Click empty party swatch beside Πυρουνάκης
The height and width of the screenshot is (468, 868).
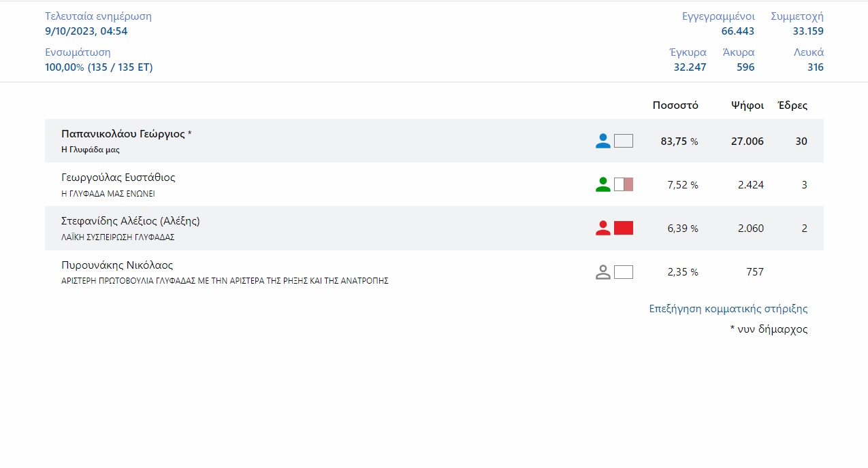pos(623,272)
